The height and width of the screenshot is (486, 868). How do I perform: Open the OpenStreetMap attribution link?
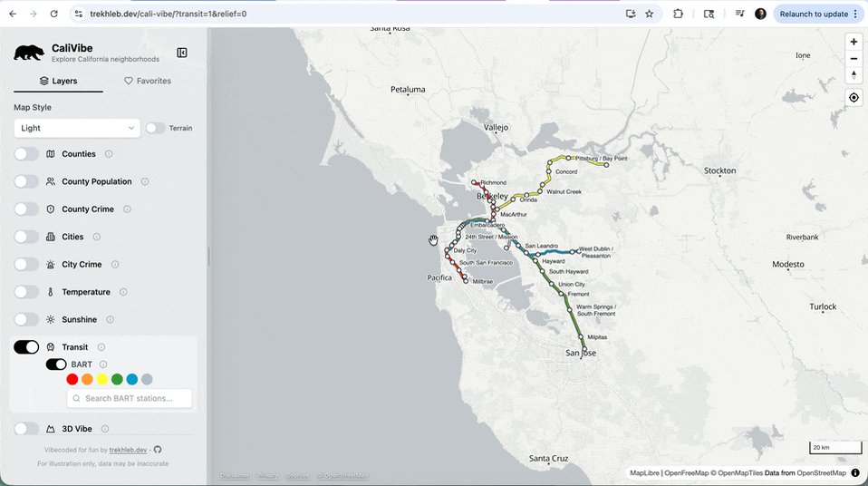(821, 472)
